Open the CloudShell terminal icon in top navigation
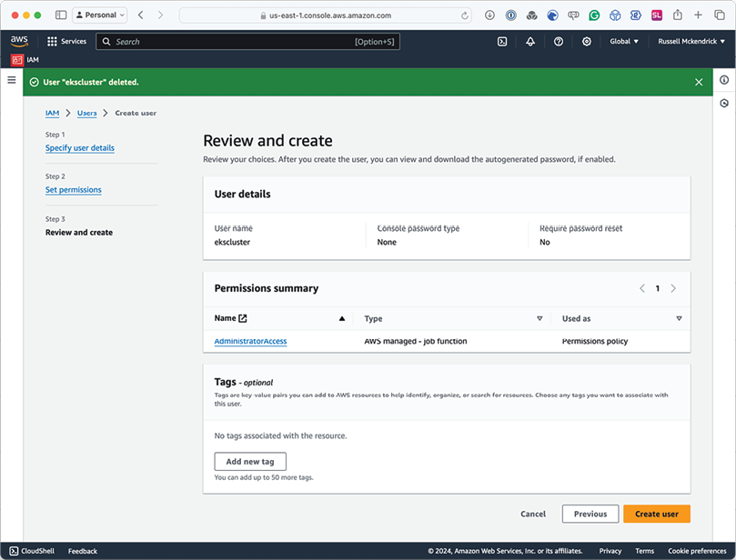The height and width of the screenshot is (560, 736). pos(501,41)
